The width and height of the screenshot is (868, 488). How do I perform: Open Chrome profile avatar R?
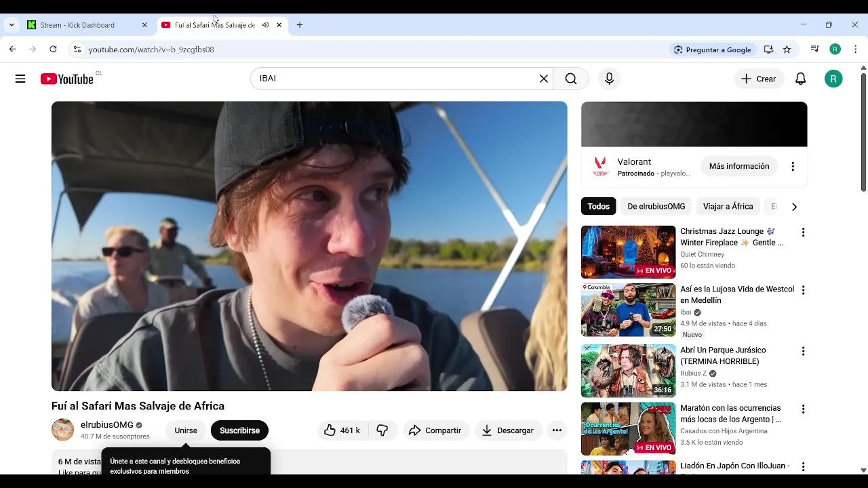click(x=835, y=49)
